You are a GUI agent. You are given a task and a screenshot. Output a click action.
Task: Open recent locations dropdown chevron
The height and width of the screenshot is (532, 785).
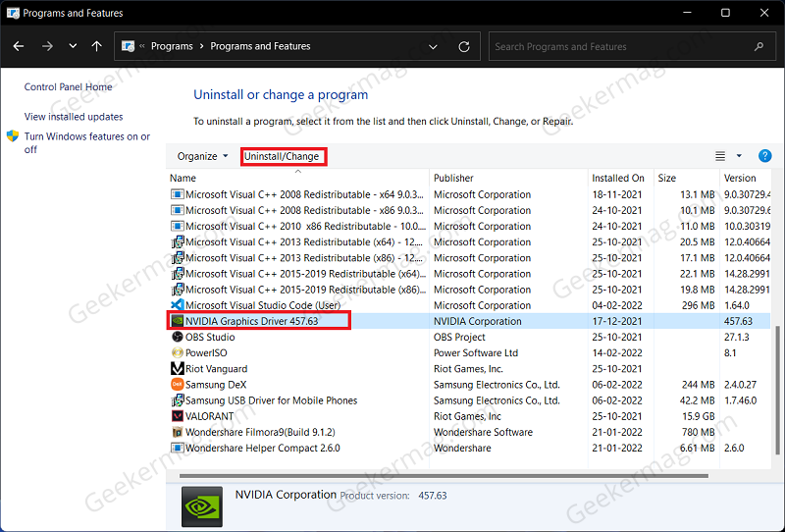[x=73, y=46]
